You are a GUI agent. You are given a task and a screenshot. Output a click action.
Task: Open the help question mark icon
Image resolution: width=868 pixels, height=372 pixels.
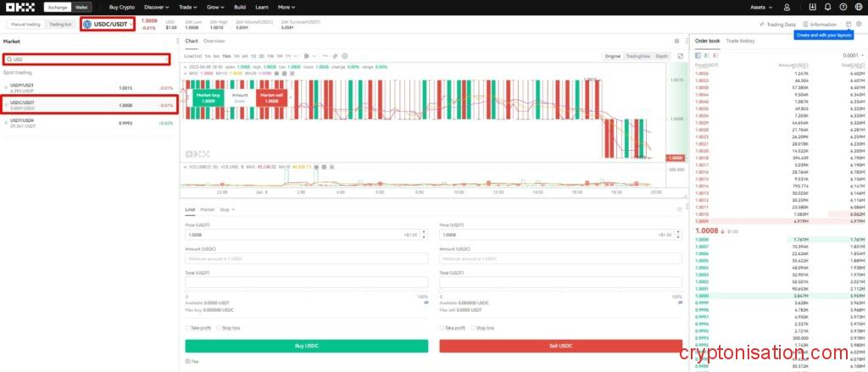(x=843, y=7)
